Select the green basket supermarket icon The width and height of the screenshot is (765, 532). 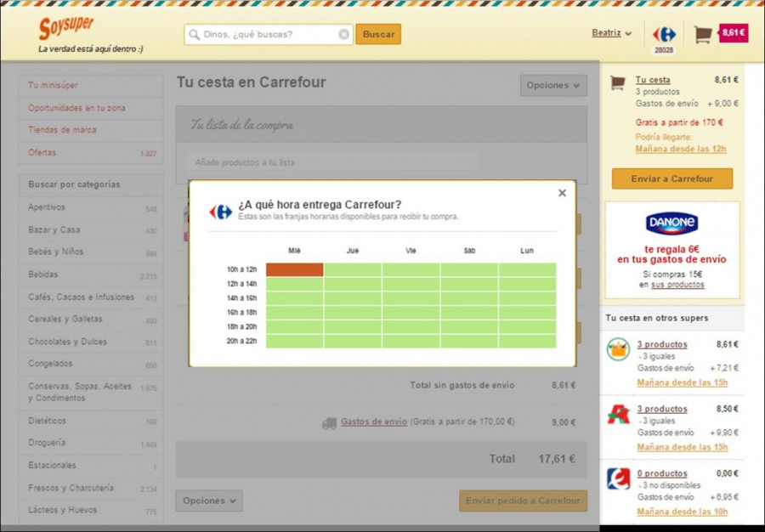click(618, 349)
